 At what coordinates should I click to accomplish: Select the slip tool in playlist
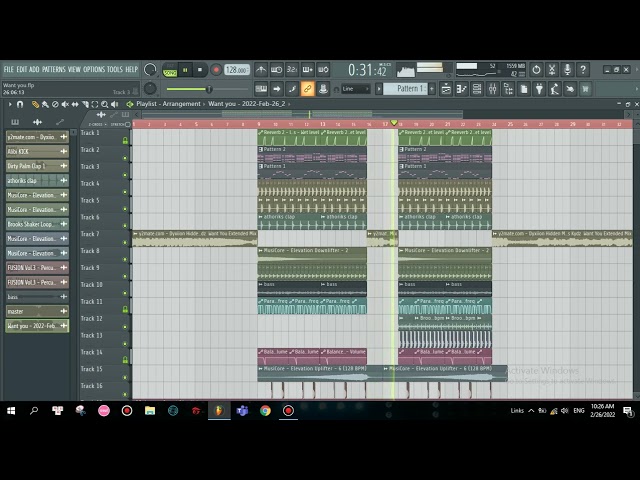click(x=75, y=104)
